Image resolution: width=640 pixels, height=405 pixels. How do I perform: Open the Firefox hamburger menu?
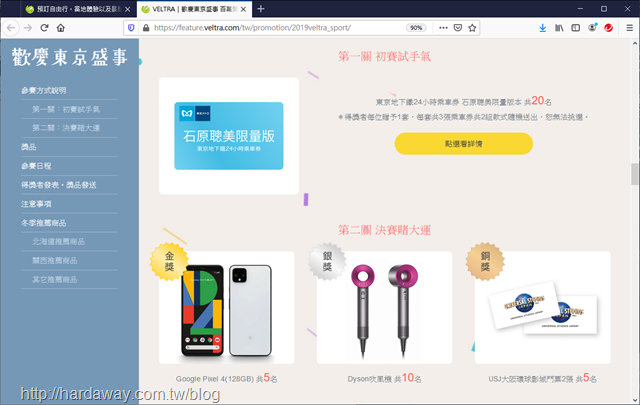(629, 28)
